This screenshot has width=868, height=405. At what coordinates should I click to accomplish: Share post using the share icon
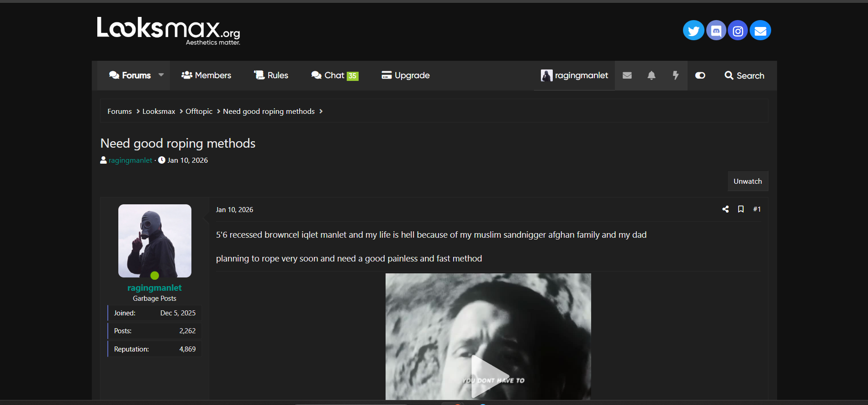pyautogui.click(x=725, y=209)
